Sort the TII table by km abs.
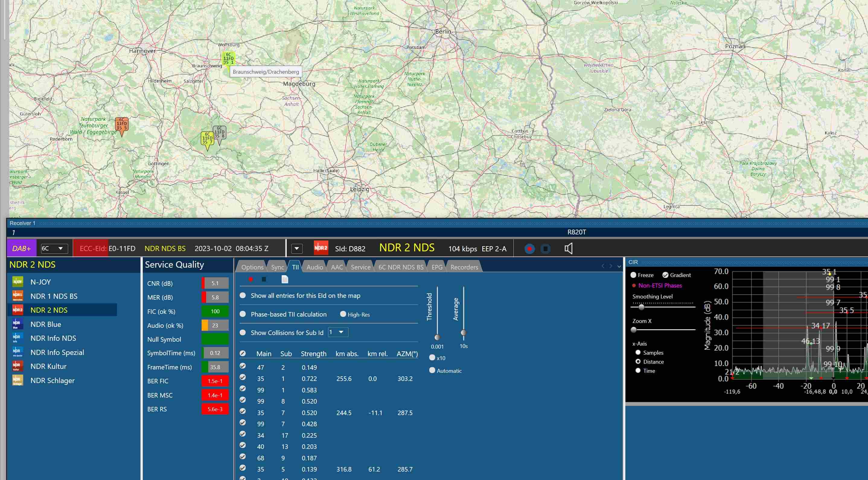This screenshot has height=480, width=868. [347, 353]
